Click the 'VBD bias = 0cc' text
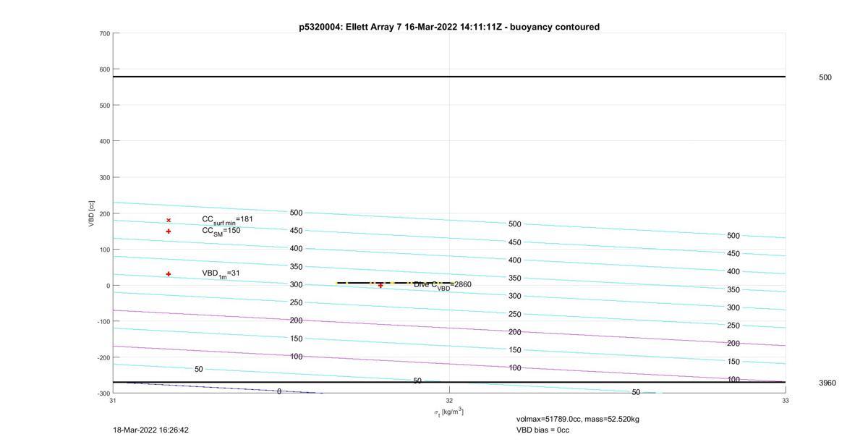The height and width of the screenshot is (442, 868). (542, 430)
